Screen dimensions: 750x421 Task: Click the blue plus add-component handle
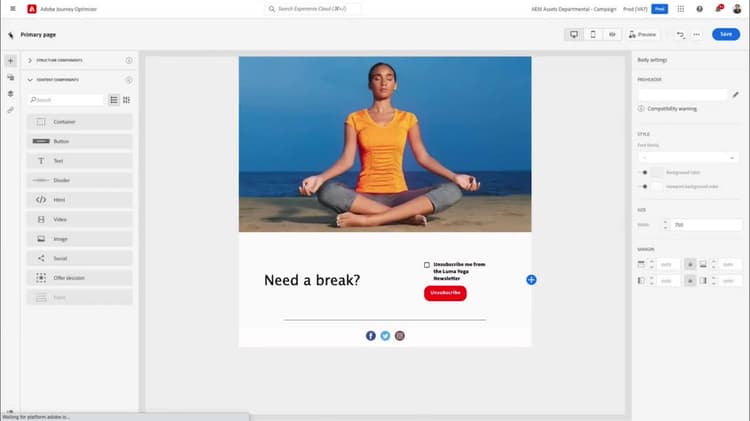(531, 280)
